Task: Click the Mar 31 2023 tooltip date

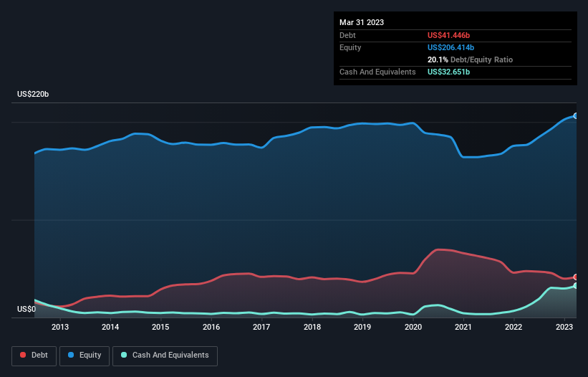Action: click(x=362, y=22)
